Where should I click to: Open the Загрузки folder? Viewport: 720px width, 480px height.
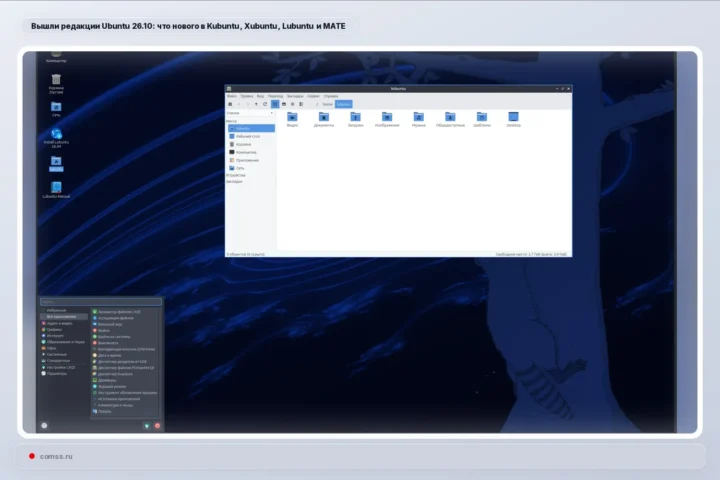[355, 117]
